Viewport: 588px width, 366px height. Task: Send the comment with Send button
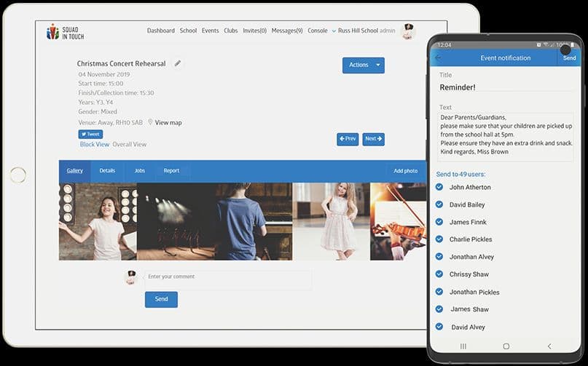click(161, 299)
